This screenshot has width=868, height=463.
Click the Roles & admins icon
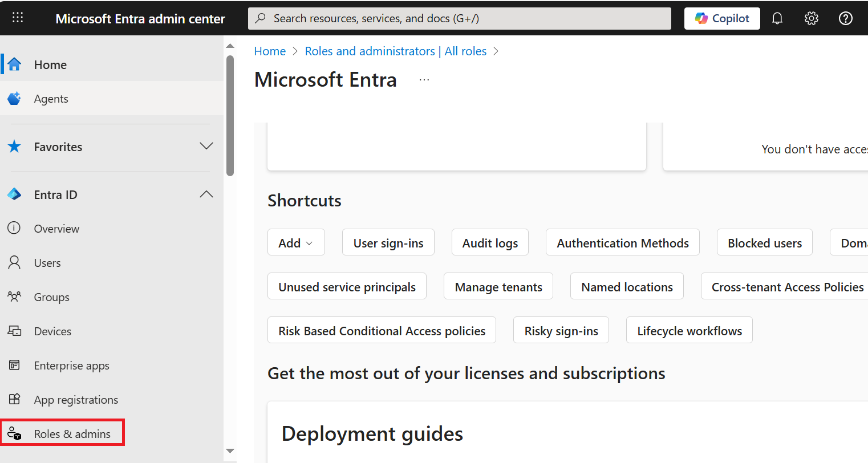(x=14, y=433)
